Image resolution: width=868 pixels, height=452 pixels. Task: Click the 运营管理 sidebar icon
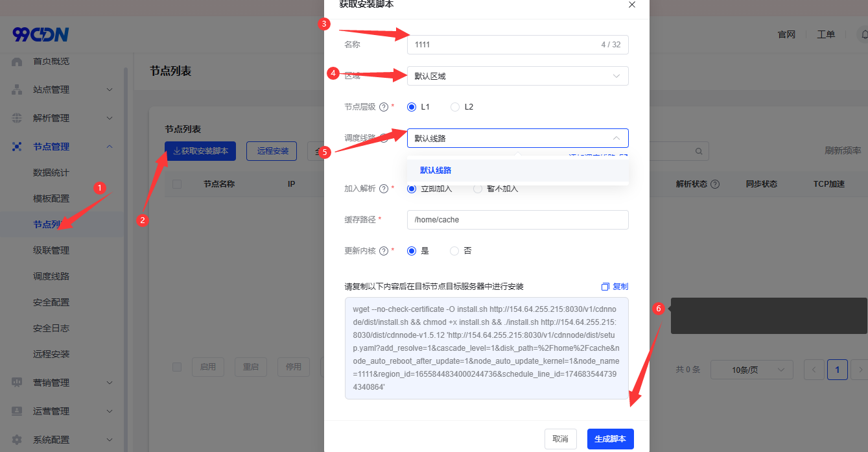click(17, 411)
